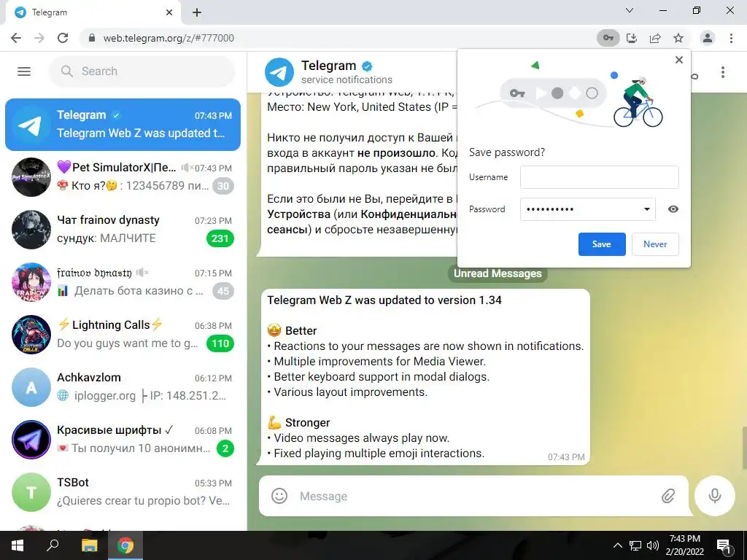This screenshot has width=747, height=560.
Task: Click the Password field in save dialog
Action: (x=587, y=209)
